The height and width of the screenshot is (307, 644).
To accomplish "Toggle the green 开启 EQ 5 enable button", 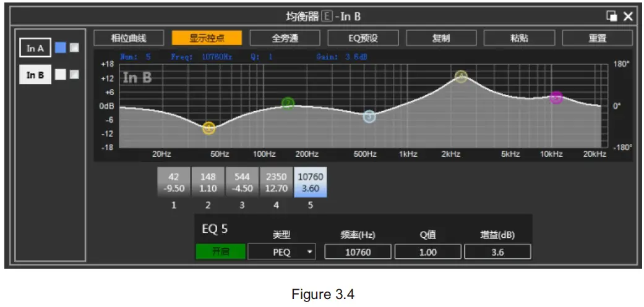I will 221,251.
